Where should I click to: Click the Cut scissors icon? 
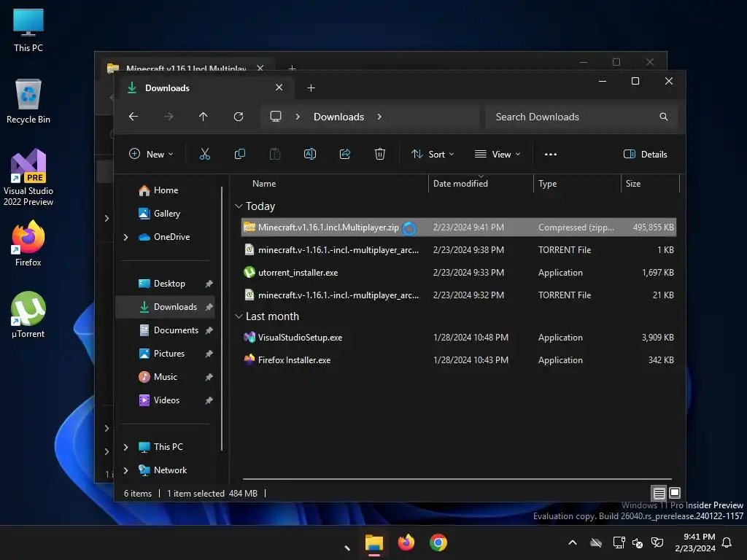(205, 154)
